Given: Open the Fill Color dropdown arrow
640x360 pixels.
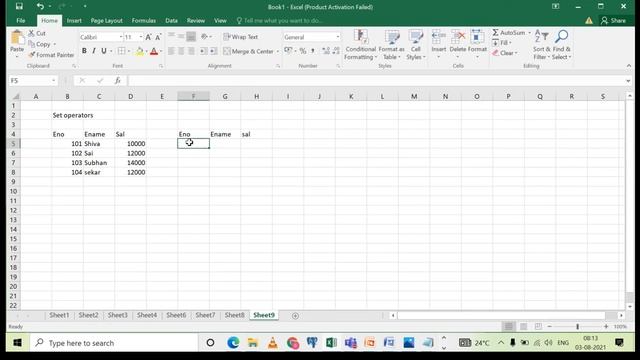Looking at the screenshot, I should (146, 51).
